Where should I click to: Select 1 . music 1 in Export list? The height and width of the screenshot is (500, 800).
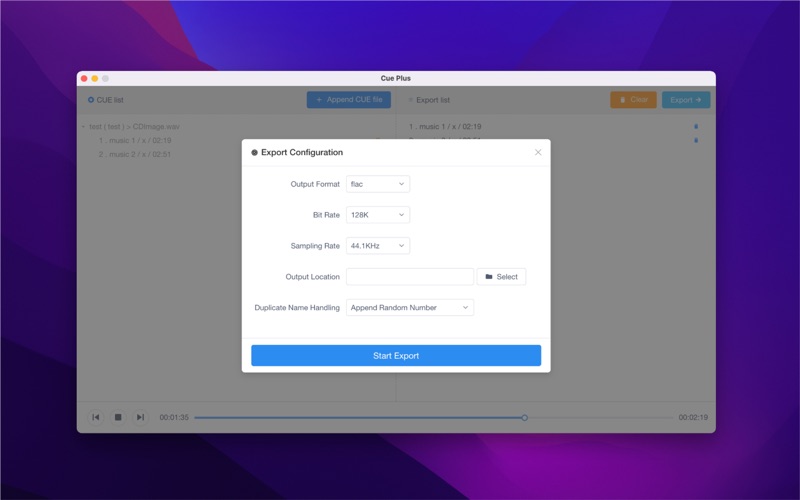tap(445, 127)
